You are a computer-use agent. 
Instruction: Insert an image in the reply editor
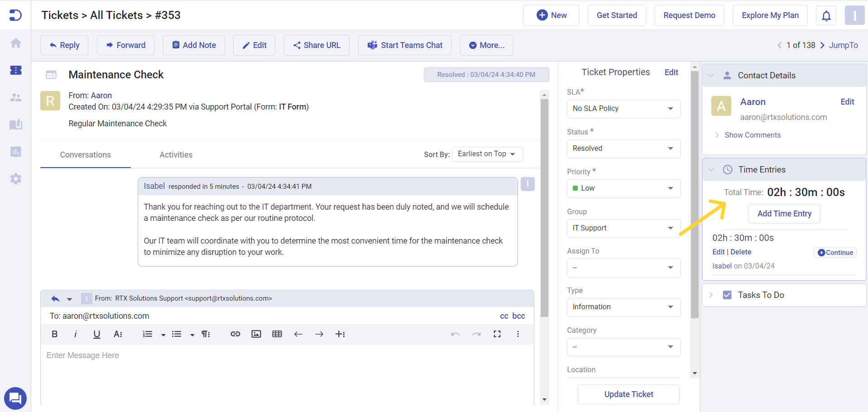pos(256,334)
